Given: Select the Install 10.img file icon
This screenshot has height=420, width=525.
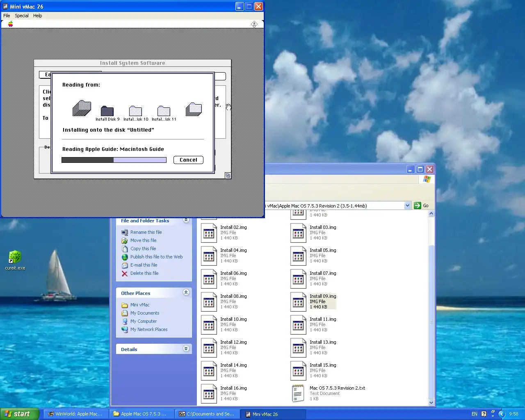Looking at the screenshot, I should point(209,324).
